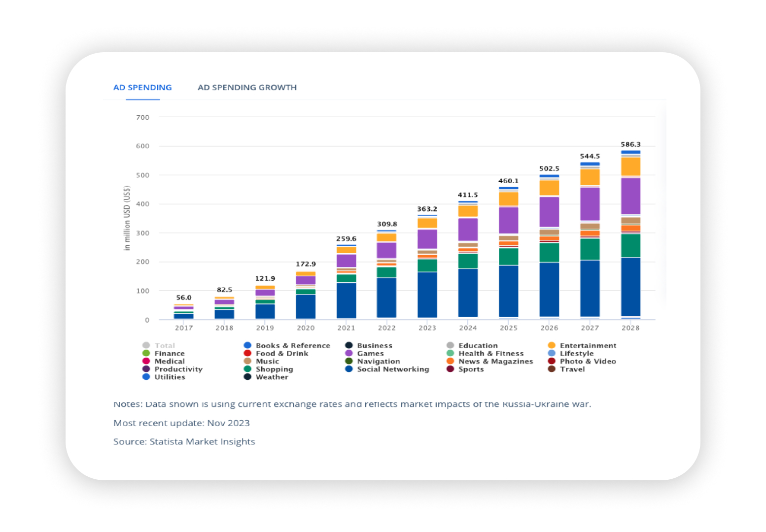Toggle Social Networking legend entry
Viewport: 766px width, 532px height.
pyautogui.click(x=387, y=369)
